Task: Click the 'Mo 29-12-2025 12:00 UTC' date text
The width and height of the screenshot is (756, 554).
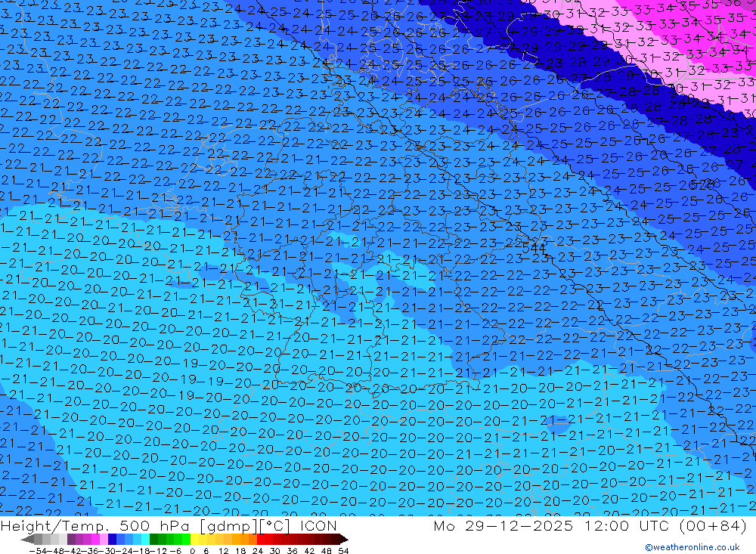Action: click(x=553, y=525)
